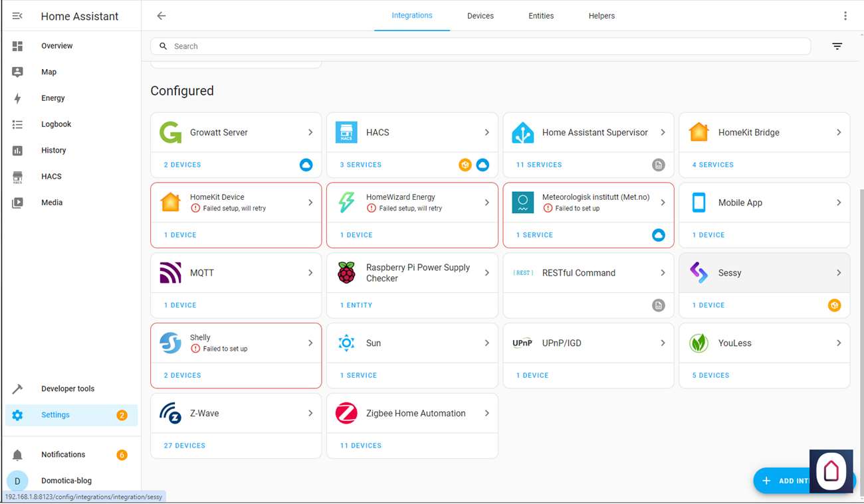Click the Growatt Server cloud icon
Screen dimensions: 864x504
coord(306,165)
